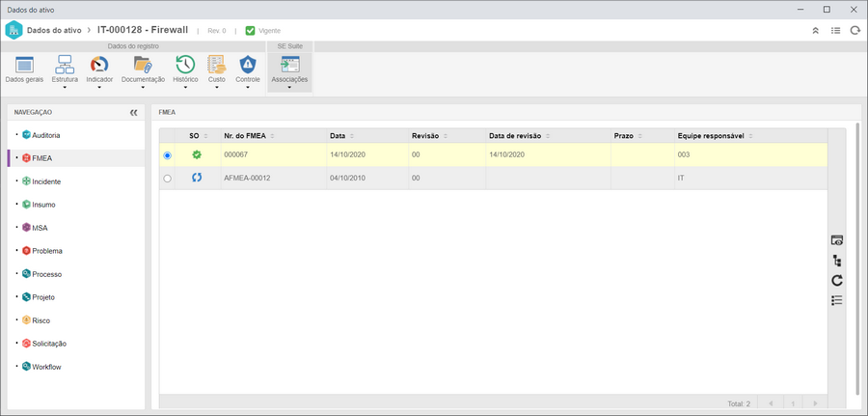
Task: Click the cell text 000067
Action: pyautogui.click(x=234, y=155)
